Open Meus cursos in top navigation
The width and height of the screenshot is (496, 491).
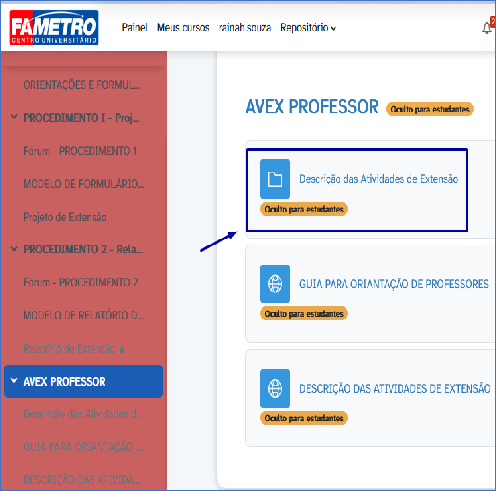pos(183,27)
